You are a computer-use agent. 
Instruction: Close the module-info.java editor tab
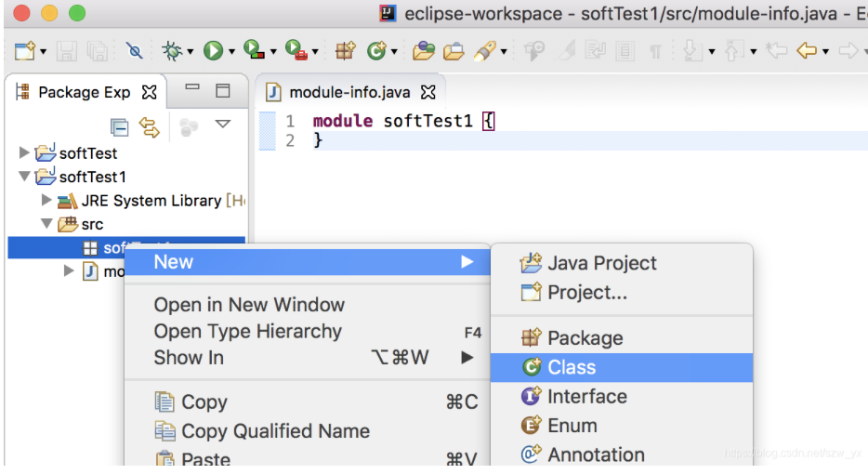click(x=428, y=92)
